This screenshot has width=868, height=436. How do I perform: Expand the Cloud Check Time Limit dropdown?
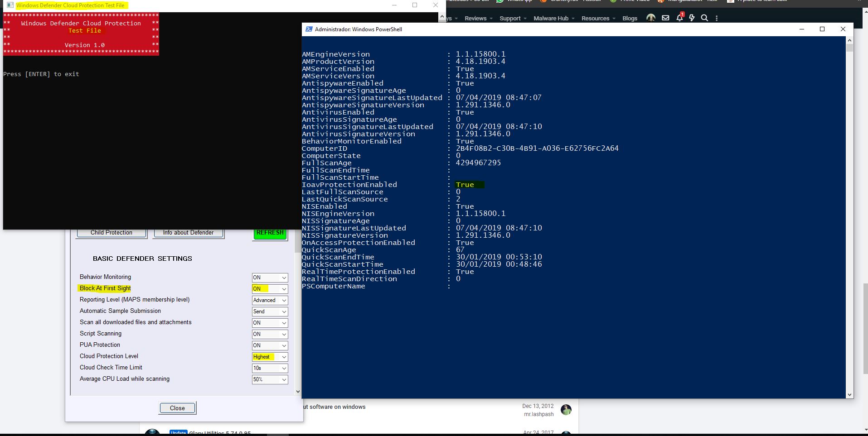click(x=270, y=368)
